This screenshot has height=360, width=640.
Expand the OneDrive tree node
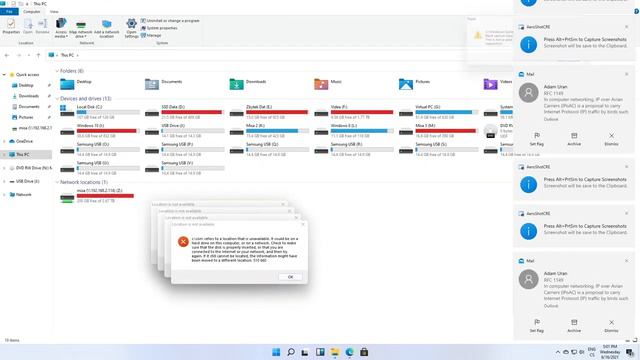click(4, 141)
